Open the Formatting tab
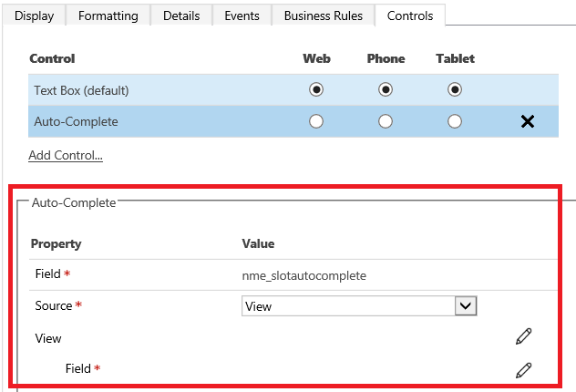Viewport: 576px width, 392px height. [108, 15]
